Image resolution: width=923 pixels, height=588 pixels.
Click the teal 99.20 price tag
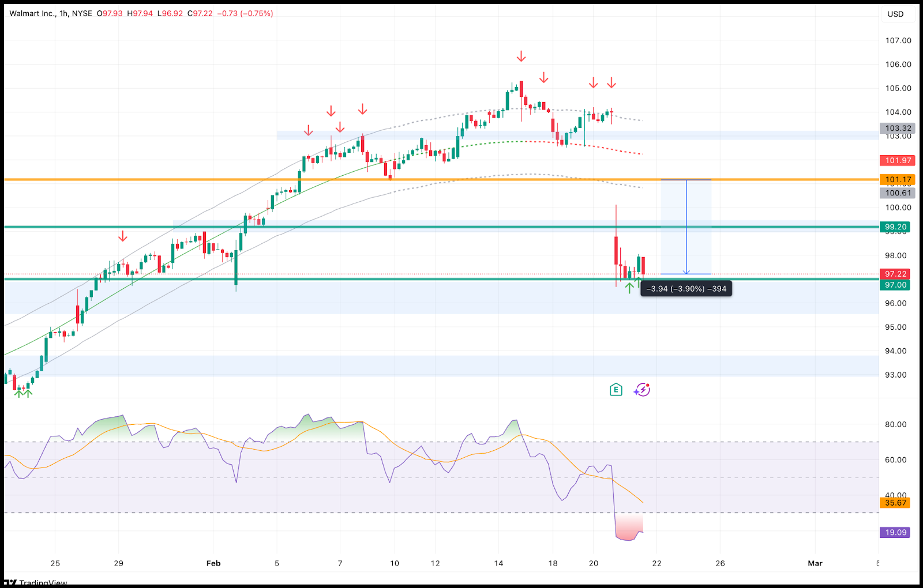coord(895,227)
